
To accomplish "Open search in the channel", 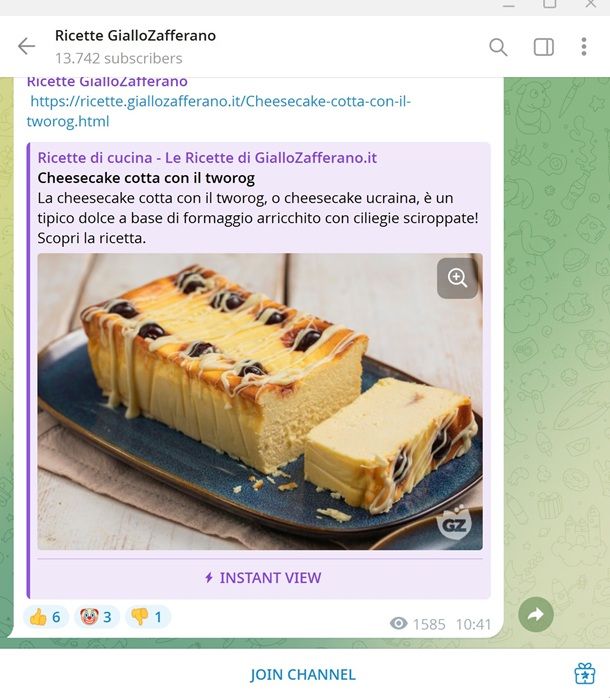I will (498, 47).
